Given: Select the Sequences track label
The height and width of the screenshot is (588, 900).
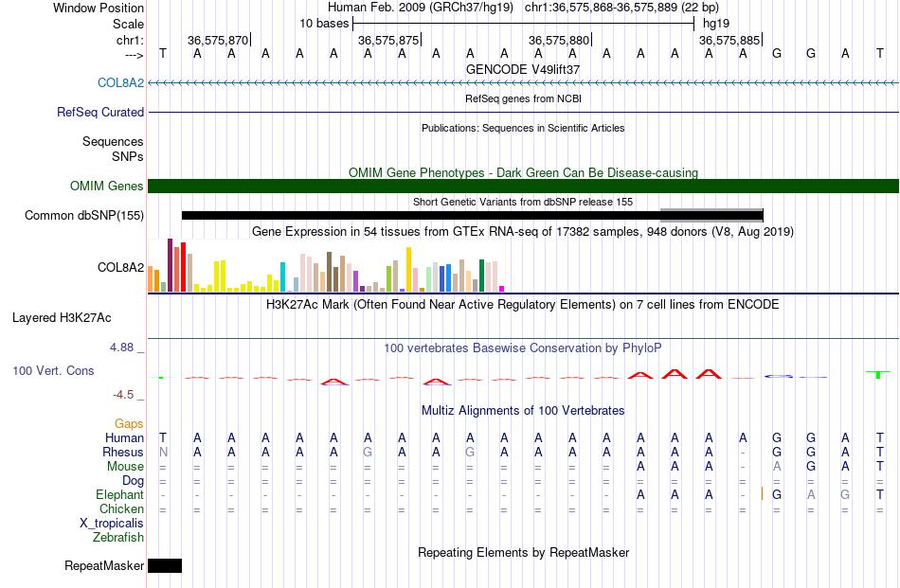Looking at the screenshot, I should (113, 141).
